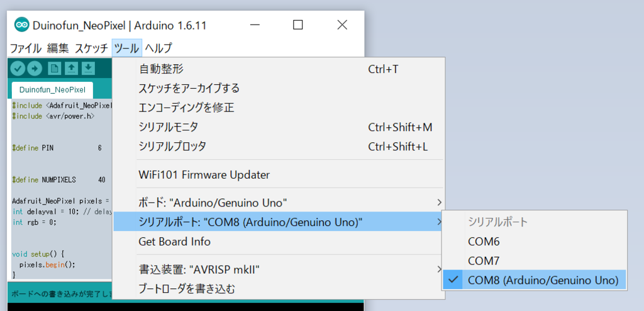
Task: Choose スケッチをアーカイブする menu entry
Action: (x=279, y=88)
